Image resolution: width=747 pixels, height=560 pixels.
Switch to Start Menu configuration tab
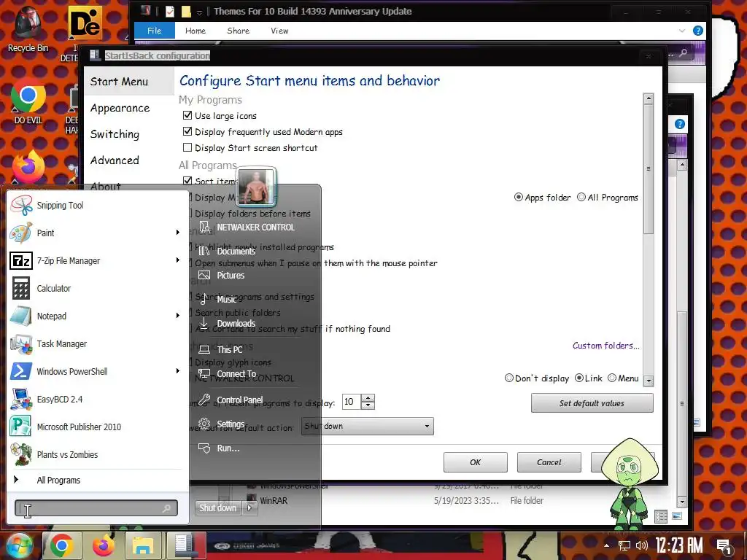pyautogui.click(x=129, y=82)
